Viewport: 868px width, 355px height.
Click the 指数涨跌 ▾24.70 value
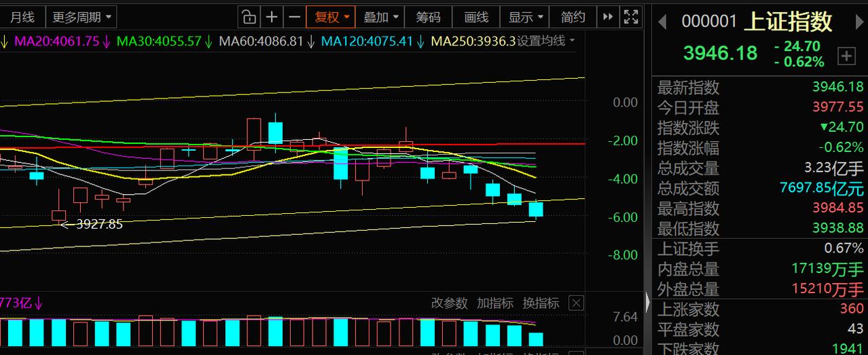pyautogui.click(x=842, y=128)
